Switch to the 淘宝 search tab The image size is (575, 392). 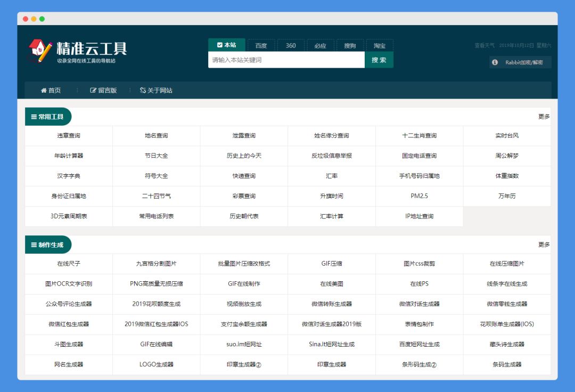pyautogui.click(x=379, y=45)
